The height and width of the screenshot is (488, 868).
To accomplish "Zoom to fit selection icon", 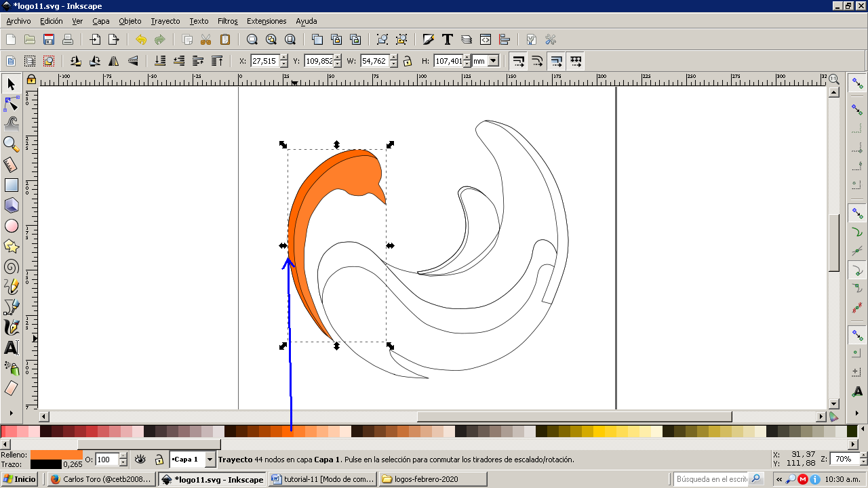I will click(x=252, y=39).
